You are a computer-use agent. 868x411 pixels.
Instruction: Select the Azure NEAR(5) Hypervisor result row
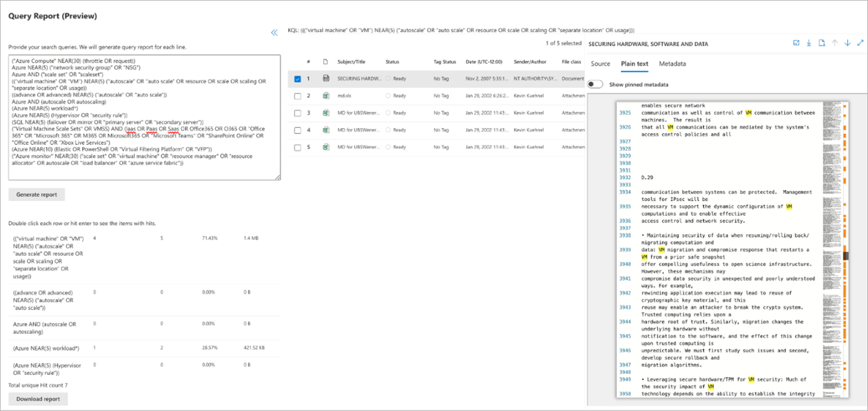point(144,369)
